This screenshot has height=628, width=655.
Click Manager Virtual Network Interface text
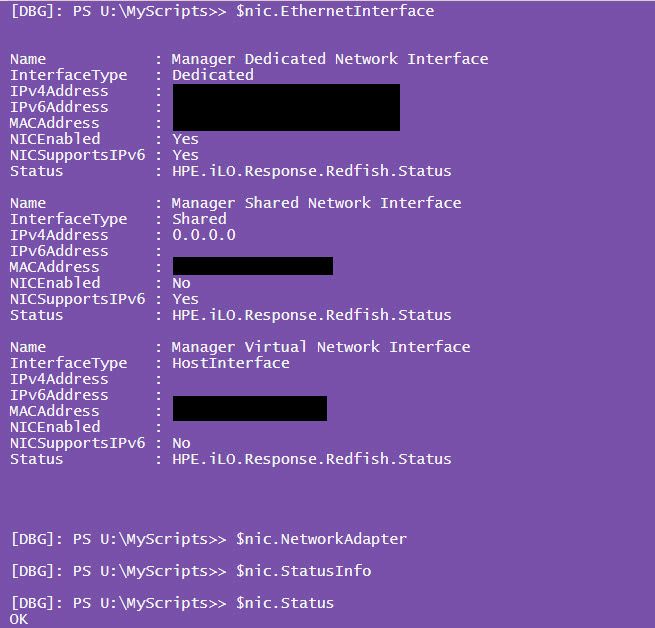click(321, 347)
